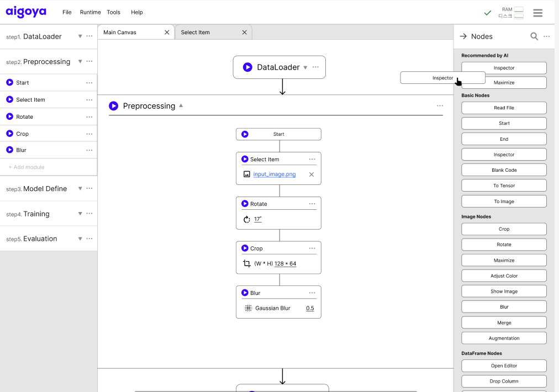559x392 pixels.
Task: Run the DataLoader node play icon
Action: 247,67
